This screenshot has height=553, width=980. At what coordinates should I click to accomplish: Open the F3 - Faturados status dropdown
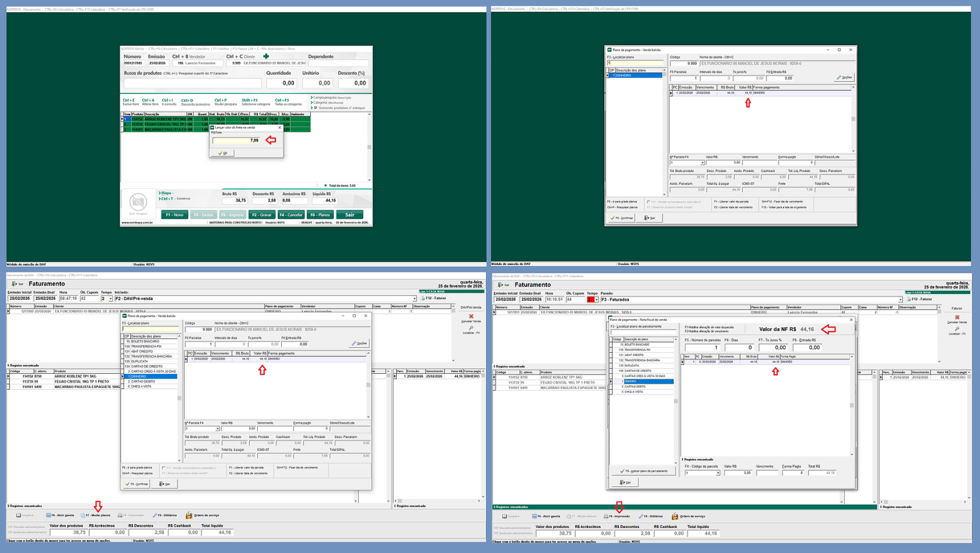click(x=900, y=300)
